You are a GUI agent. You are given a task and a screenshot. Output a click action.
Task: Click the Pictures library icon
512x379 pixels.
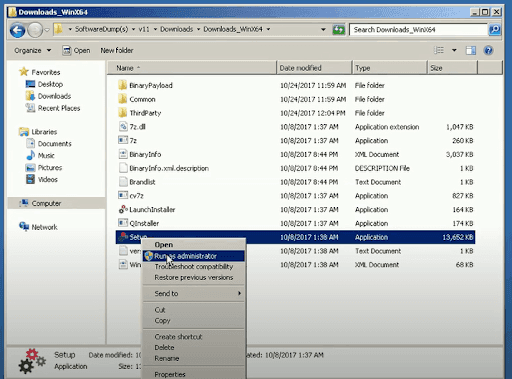(30, 167)
